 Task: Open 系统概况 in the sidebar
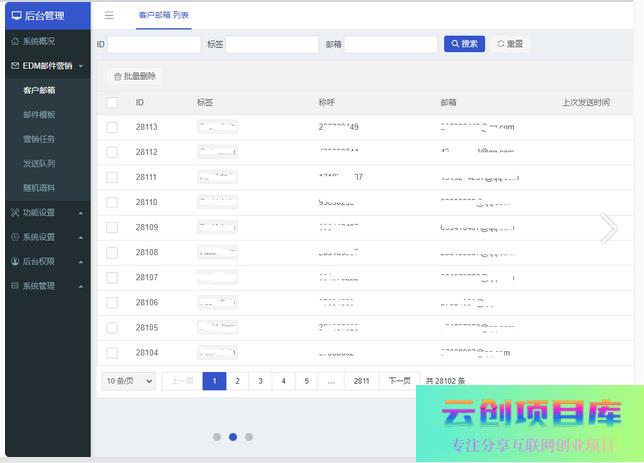click(x=48, y=41)
